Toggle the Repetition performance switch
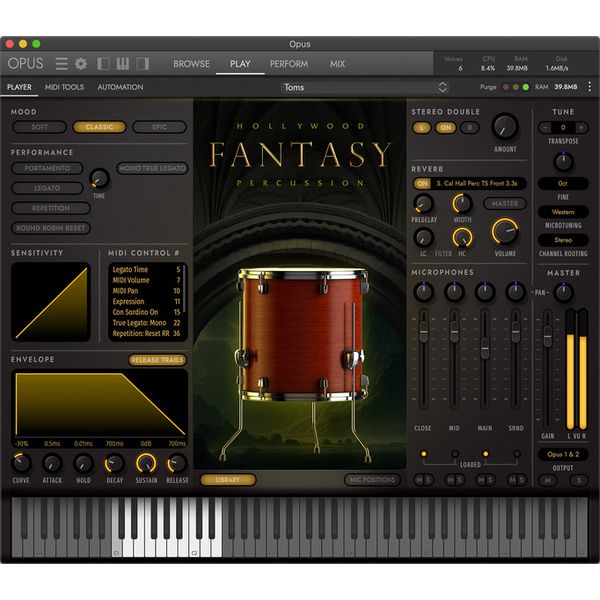600x600 pixels. tap(51, 208)
